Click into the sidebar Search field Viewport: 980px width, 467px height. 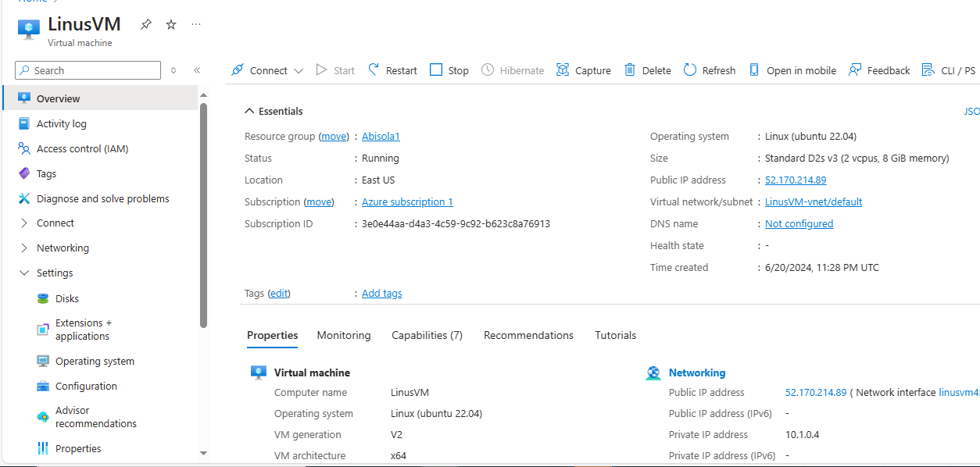94,70
